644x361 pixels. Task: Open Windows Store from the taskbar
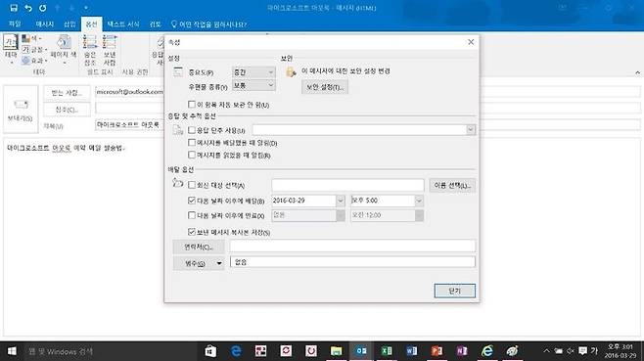click(x=210, y=351)
